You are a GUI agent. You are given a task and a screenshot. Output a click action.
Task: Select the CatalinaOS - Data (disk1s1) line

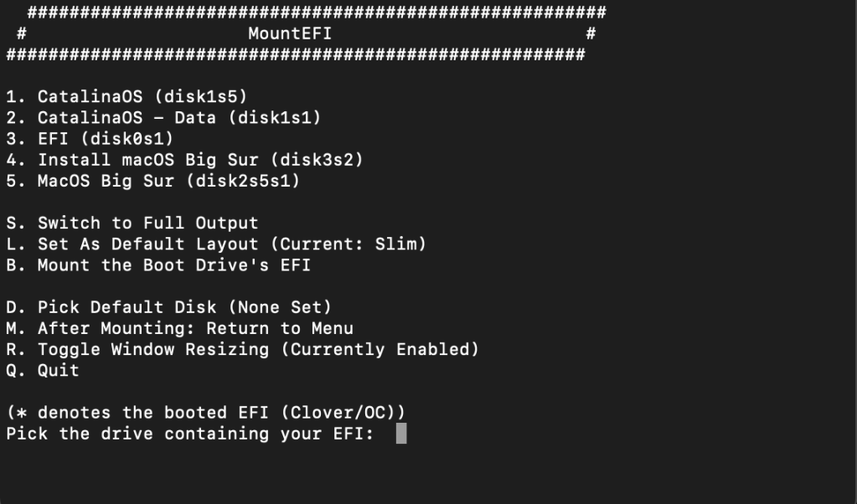(163, 118)
